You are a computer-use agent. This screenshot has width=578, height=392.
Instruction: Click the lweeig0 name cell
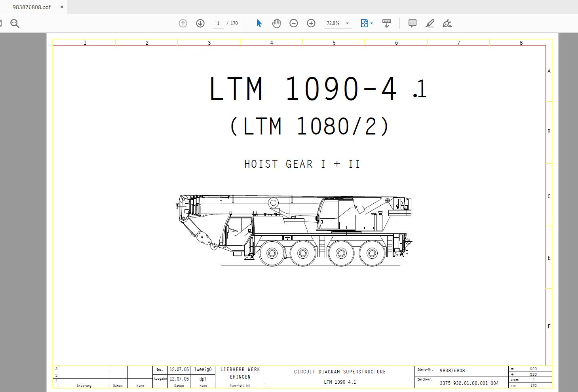tap(203, 369)
